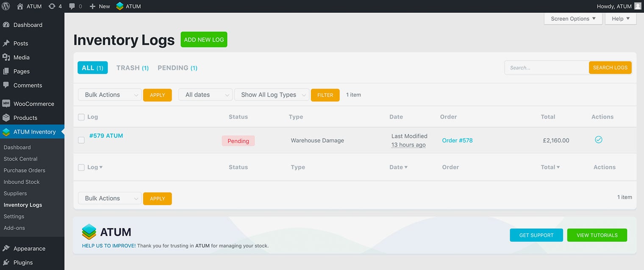
Task: Focus the Search logs input field
Action: pyautogui.click(x=547, y=68)
